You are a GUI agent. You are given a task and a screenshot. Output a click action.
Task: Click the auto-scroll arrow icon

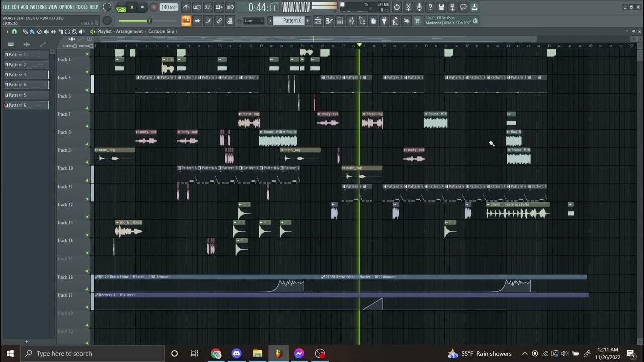[197, 21]
